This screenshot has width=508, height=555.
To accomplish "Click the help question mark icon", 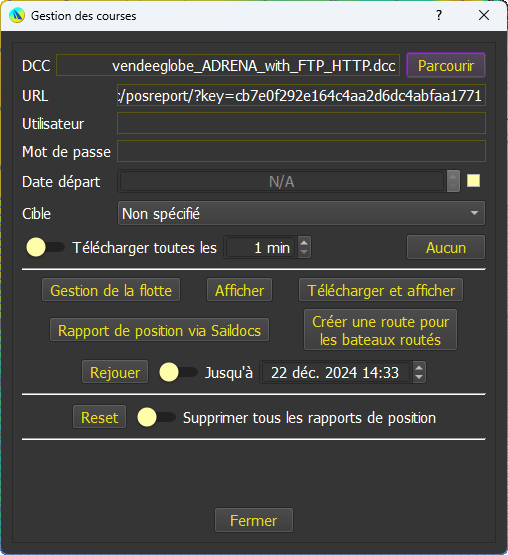I will (439, 15).
